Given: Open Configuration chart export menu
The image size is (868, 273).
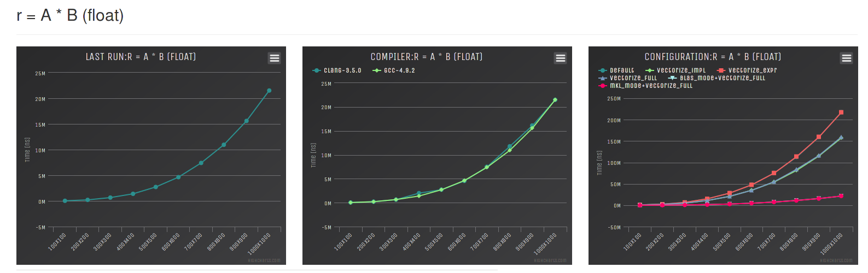Looking at the screenshot, I should pos(847,58).
